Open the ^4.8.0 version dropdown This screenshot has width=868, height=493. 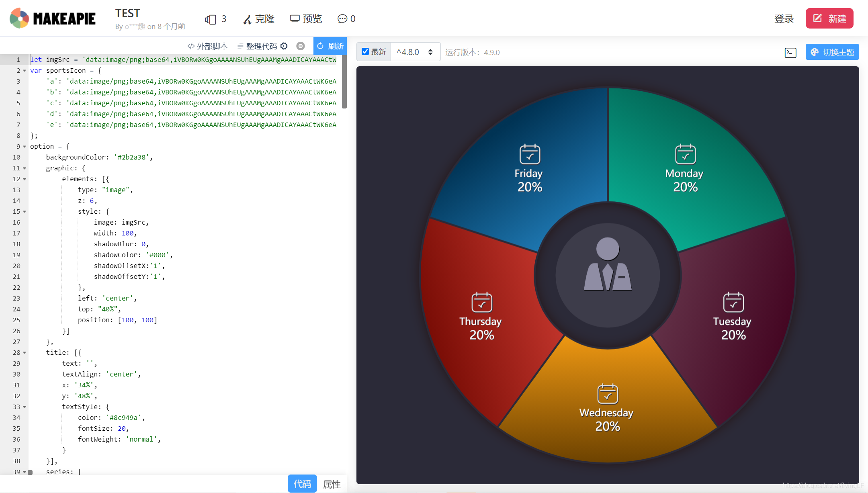click(x=415, y=52)
